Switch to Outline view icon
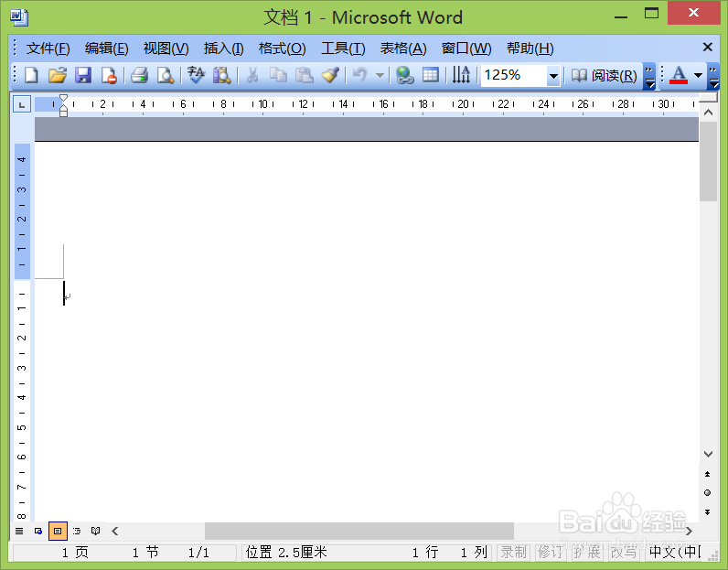Image resolution: width=728 pixels, height=570 pixels. pos(77,531)
